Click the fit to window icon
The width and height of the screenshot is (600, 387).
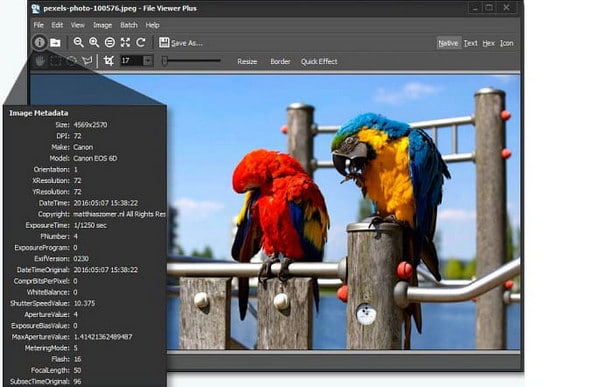[x=125, y=42]
